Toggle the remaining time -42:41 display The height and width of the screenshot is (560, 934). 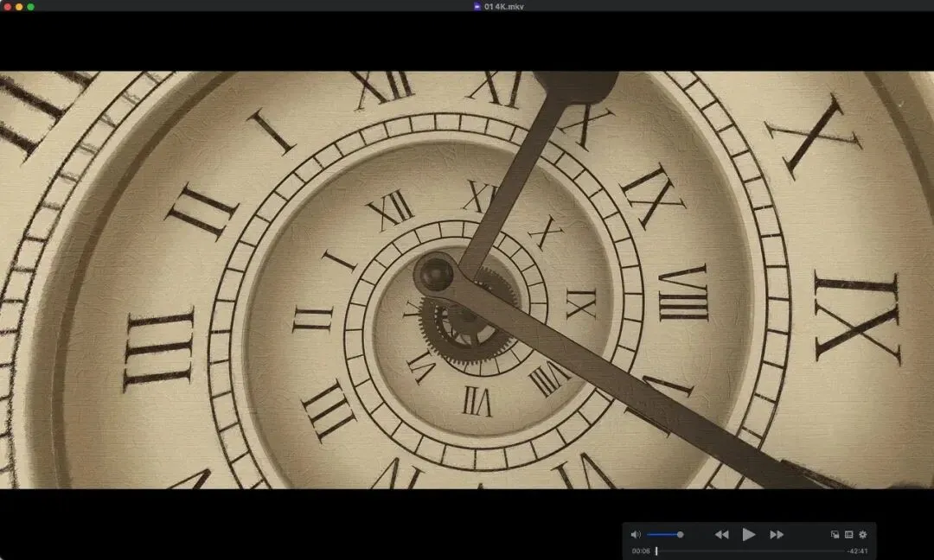click(x=858, y=551)
